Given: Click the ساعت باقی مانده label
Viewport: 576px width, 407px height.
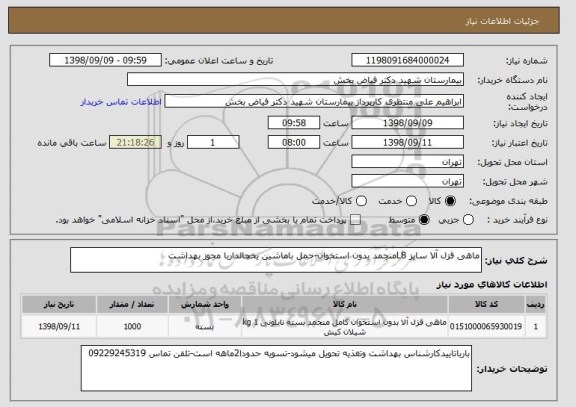Looking at the screenshot, I should pyautogui.click(x=72, y=143).
